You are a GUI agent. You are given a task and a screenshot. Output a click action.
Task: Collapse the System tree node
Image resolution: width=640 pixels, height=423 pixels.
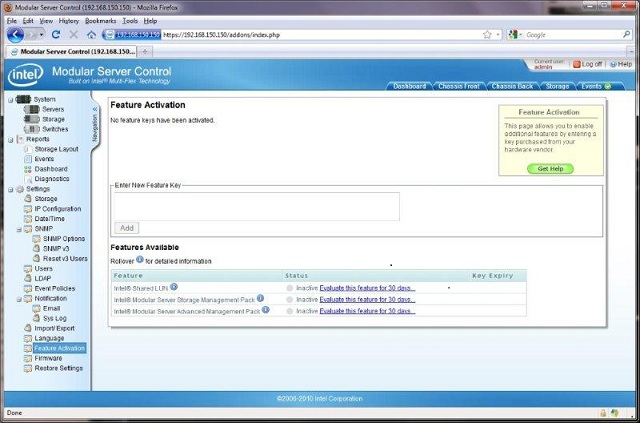(x=11, y=100)
